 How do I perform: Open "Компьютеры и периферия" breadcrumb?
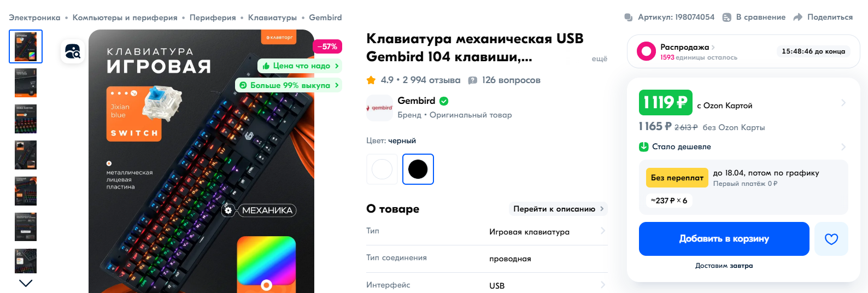[x=125, y=17]
